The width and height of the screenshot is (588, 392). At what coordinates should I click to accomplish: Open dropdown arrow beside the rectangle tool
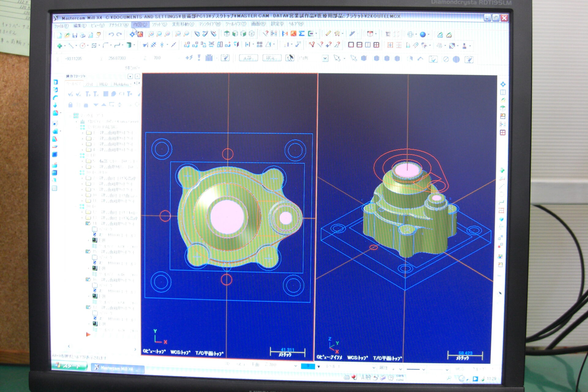click(x=99, y=46)
